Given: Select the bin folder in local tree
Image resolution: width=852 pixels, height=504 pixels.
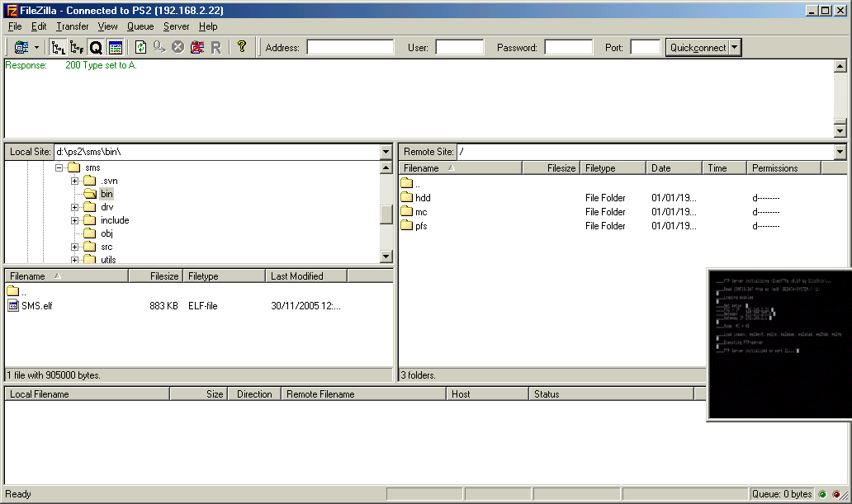Looking at the screenshot, I should 106,194.
